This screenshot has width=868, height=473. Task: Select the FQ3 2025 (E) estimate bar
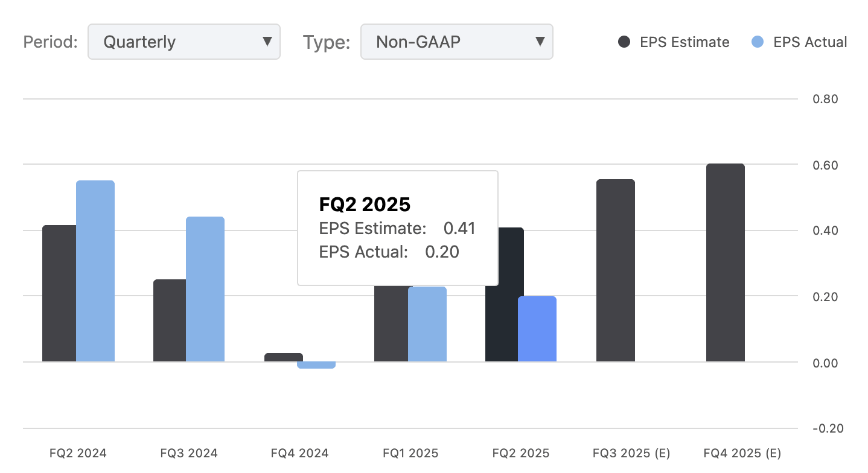tap(616, 271)
